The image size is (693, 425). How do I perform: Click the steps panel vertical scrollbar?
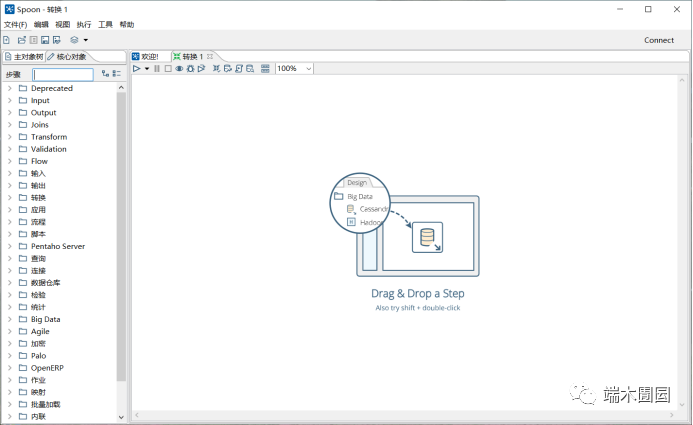121,230
